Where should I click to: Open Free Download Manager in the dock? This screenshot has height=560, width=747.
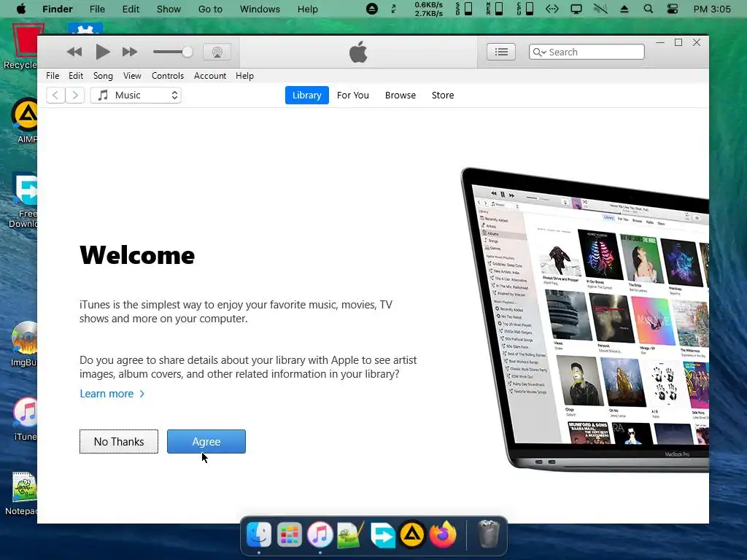382,534
